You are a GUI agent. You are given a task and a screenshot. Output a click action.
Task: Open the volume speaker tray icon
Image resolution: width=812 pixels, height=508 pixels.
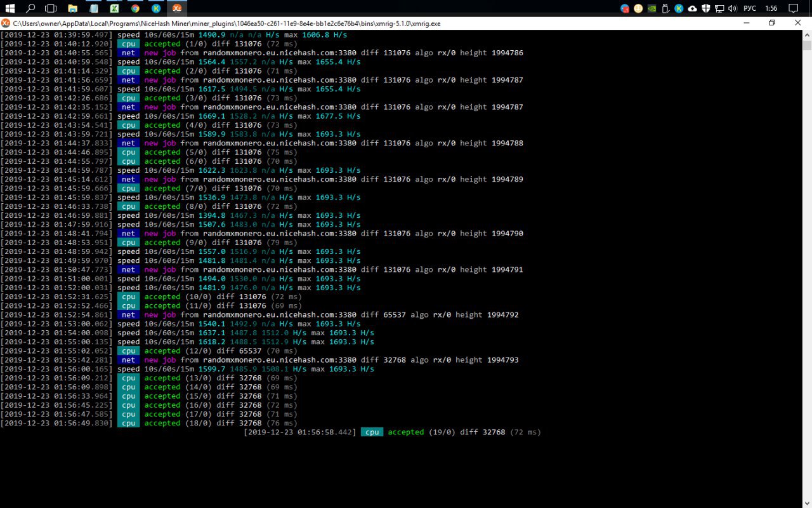pos(732,8)
